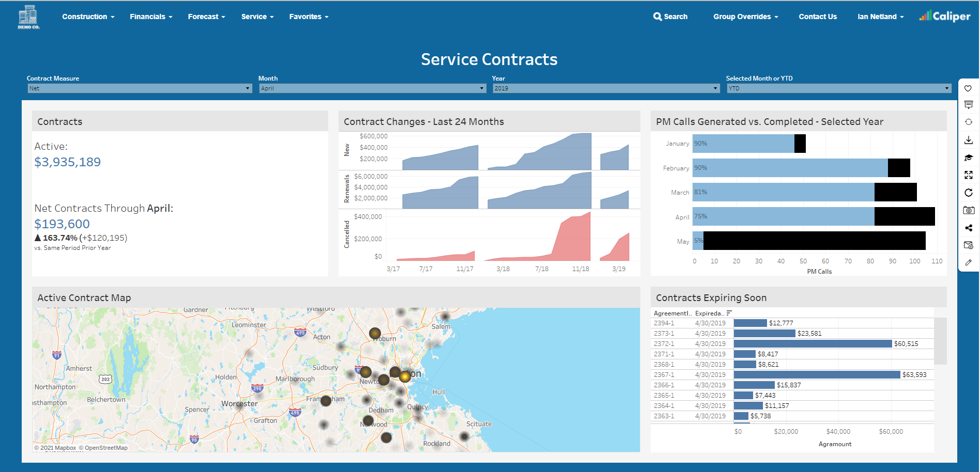Click the heart favorite icon in right sidebar

coord(969,88)
